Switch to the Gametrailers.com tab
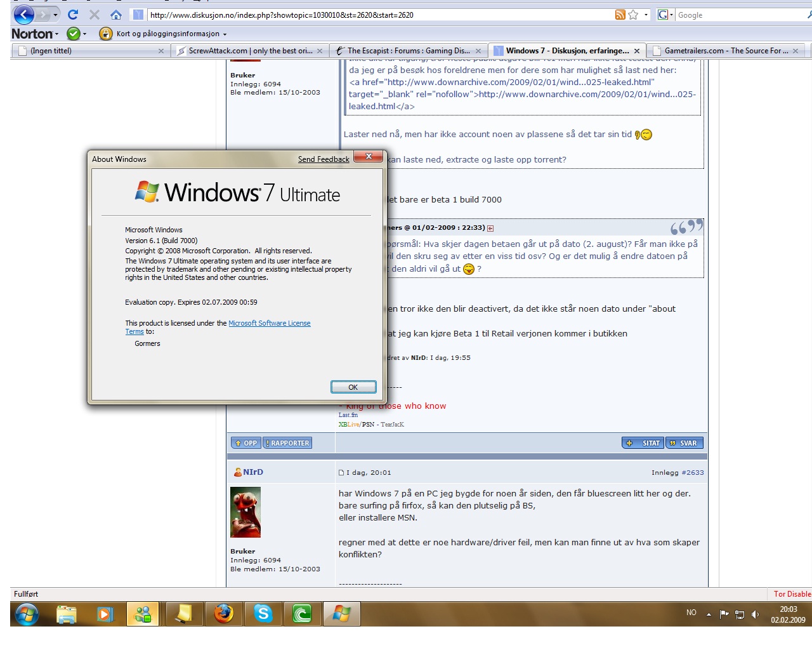 (726, 51)
